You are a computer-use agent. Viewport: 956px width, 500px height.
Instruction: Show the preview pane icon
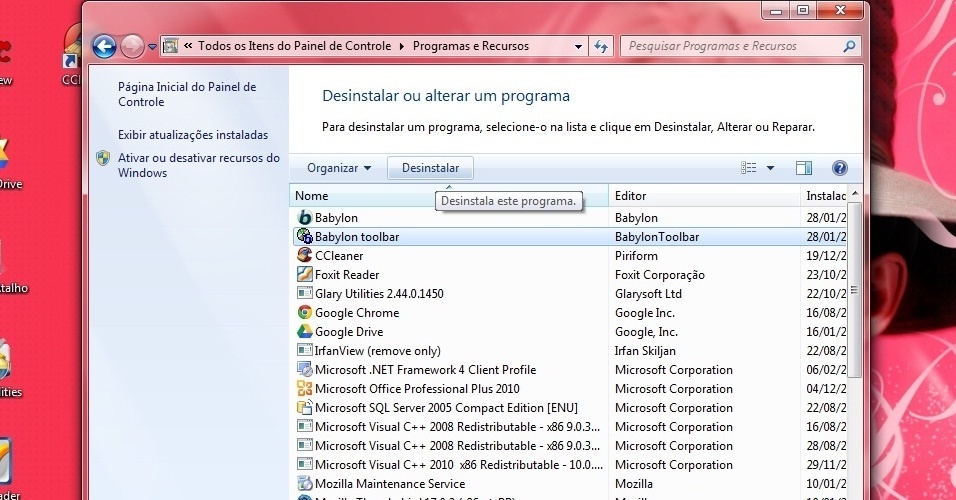804,168
